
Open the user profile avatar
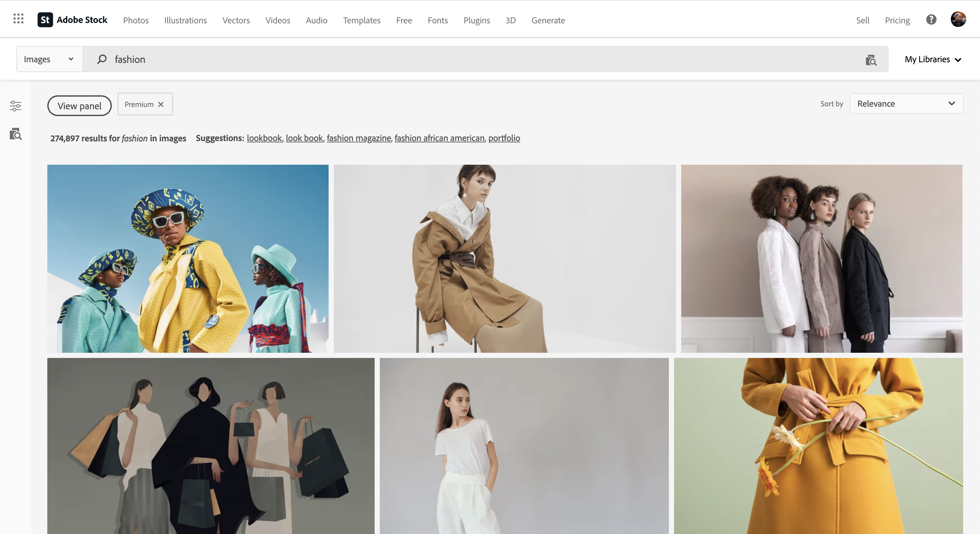tap(958, 19)
